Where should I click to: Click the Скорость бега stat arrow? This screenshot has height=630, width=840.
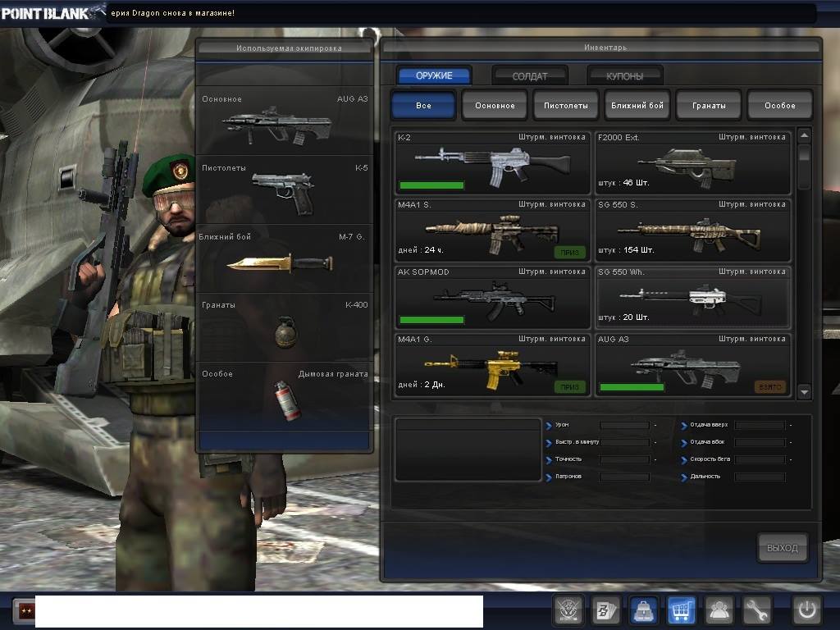tap(684, 460)
